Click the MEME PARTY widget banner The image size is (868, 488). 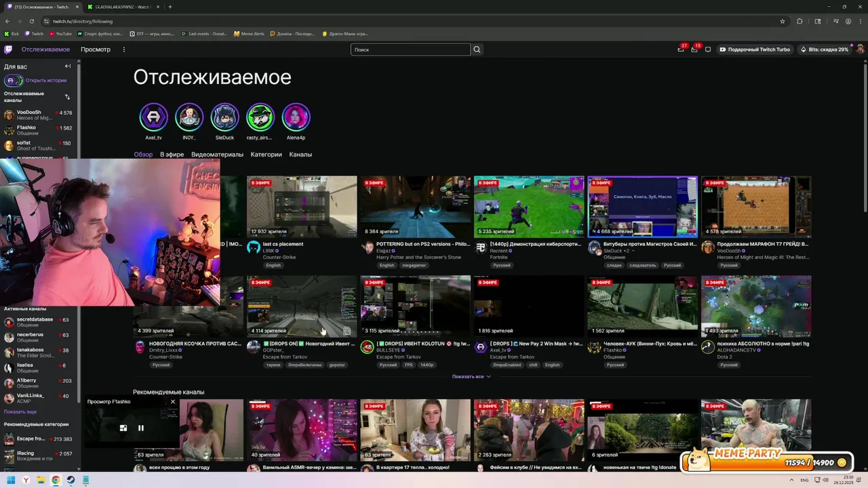coord(766,460)
